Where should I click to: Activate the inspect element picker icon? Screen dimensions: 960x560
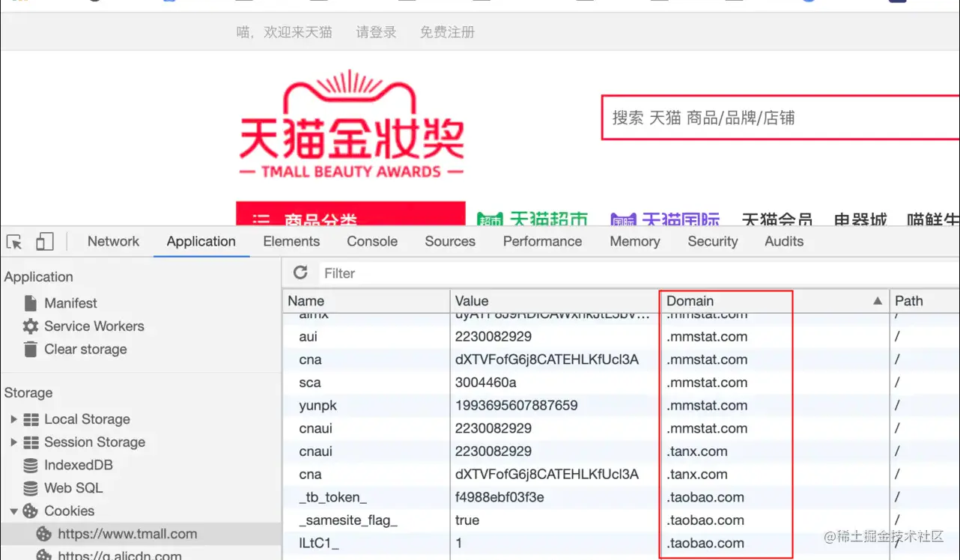pos(14,242)
